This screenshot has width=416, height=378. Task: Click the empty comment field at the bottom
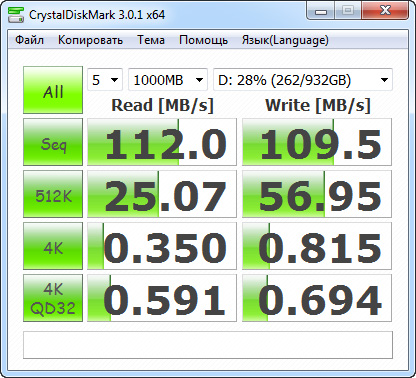[x=208, y=345]
